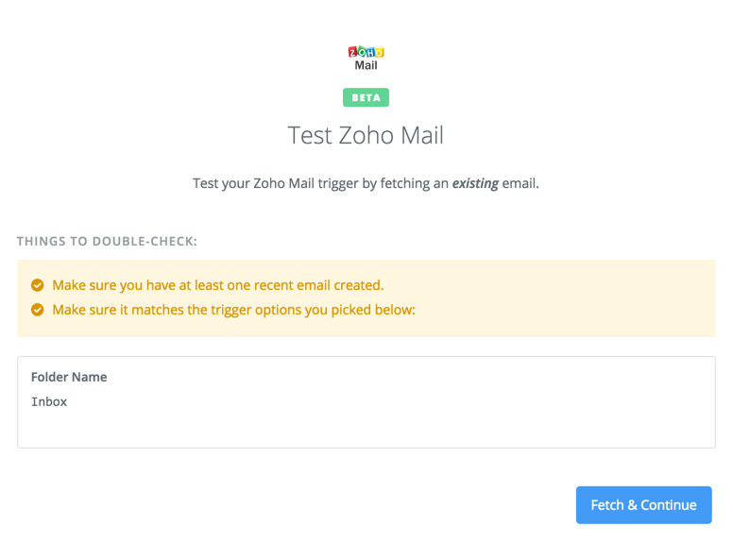Click the first checklist checkmark icon
This screenshot has width=733, height=560.
(38, 285)
